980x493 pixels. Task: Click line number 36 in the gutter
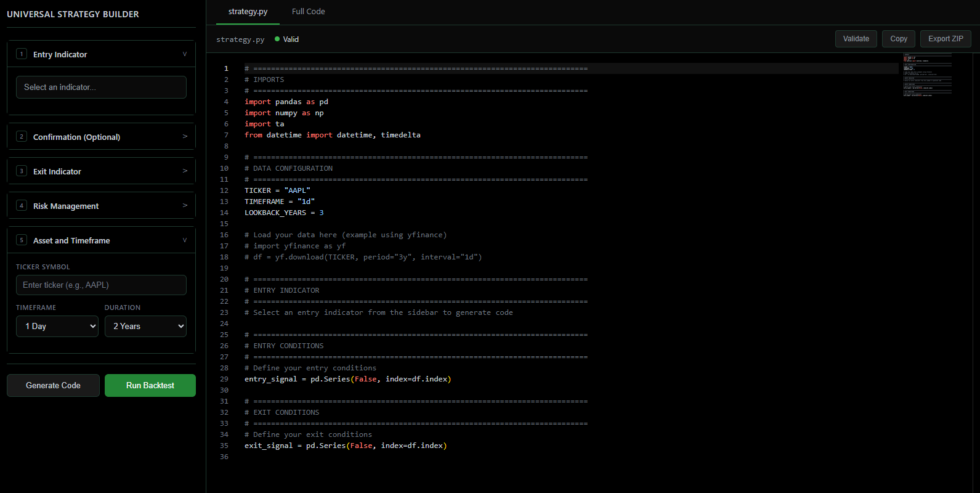tap(224, 457)
